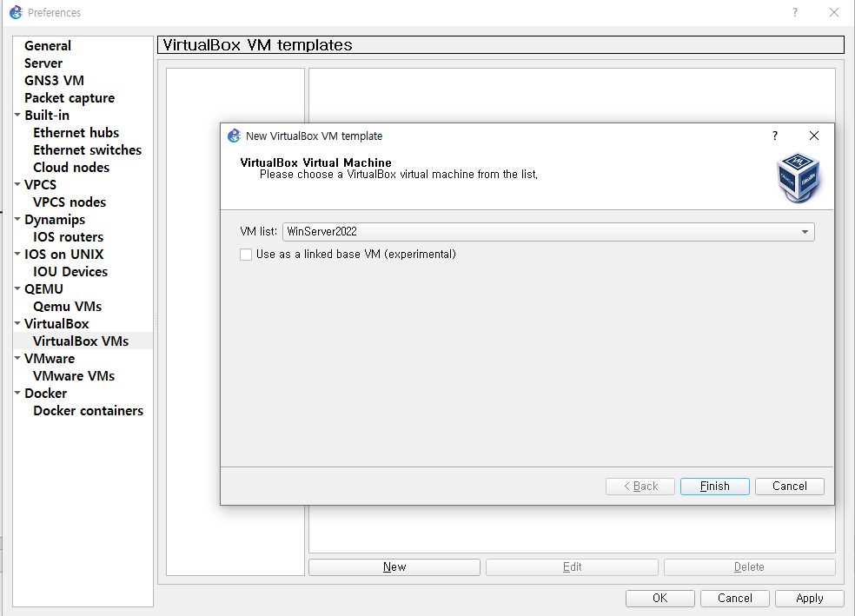Click the "Please choose a VirtualBox virtual machine" text
This screenshot has width=855, height=616.
399,175
